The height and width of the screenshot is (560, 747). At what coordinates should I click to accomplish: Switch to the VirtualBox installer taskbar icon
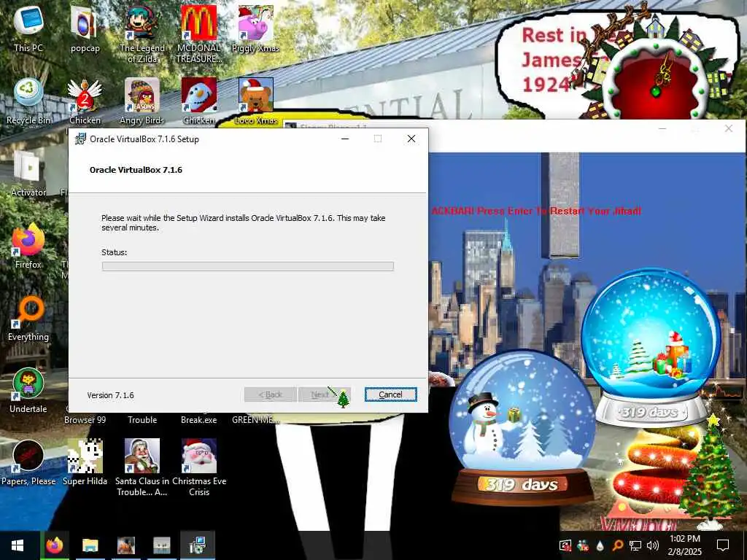[x=197, y=545]
